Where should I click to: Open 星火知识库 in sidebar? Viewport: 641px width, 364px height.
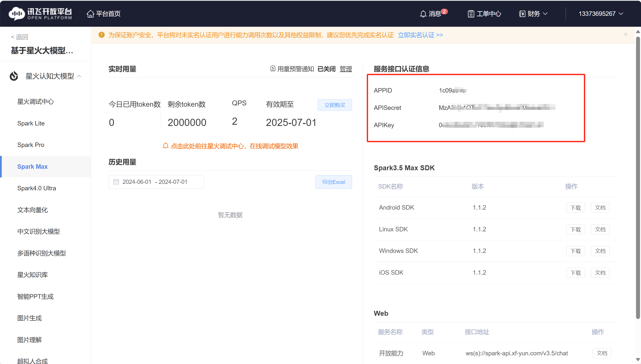point(32,275)
